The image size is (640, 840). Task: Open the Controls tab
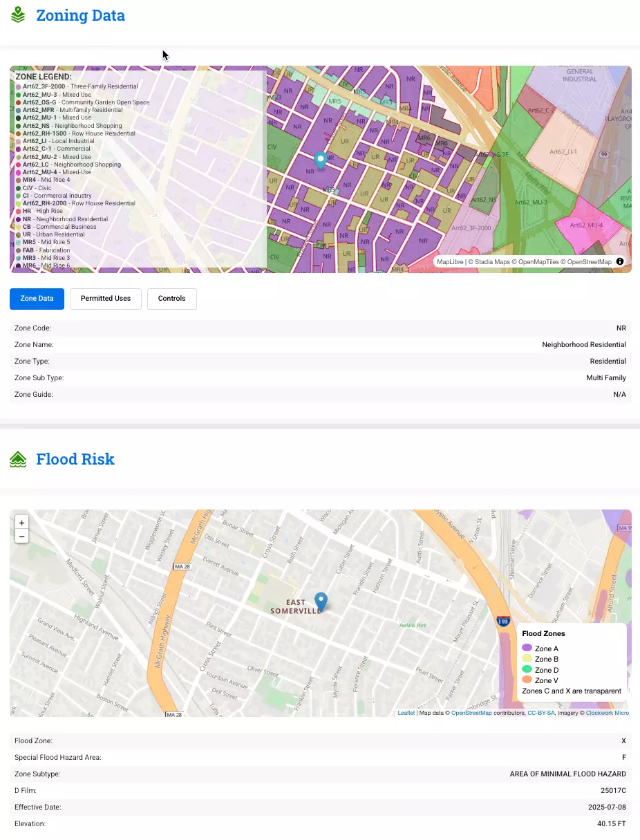coord(171,299)
